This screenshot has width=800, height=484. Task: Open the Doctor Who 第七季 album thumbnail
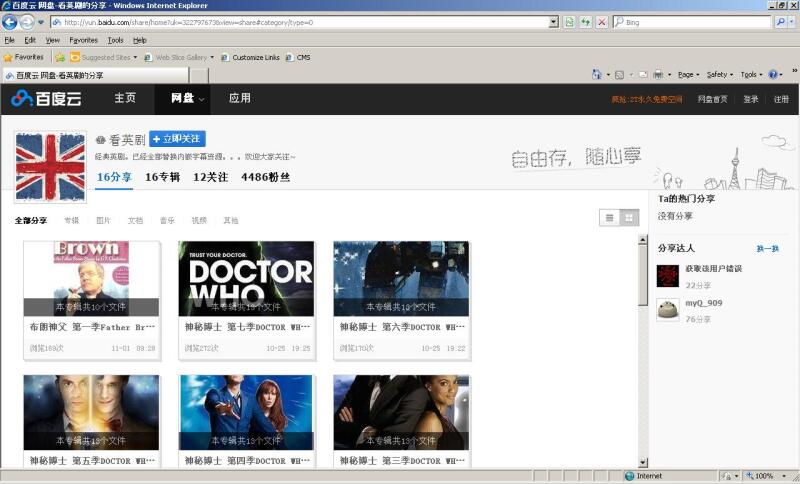[246, 278]
